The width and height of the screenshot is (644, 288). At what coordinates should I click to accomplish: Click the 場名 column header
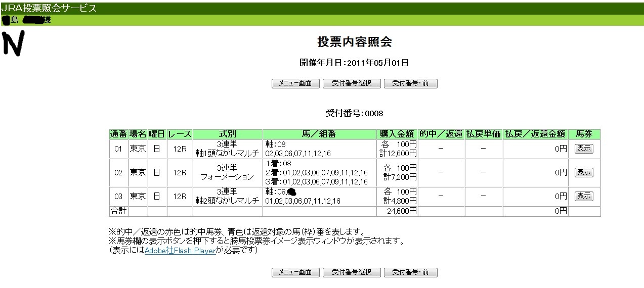tap(138, 134)
